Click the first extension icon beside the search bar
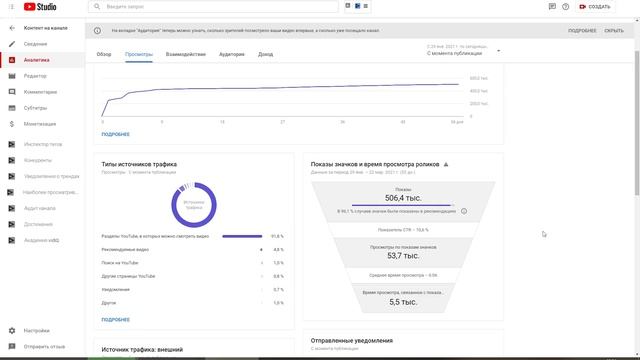This screenshot has height=360, width=640. (x=348, y=6)
